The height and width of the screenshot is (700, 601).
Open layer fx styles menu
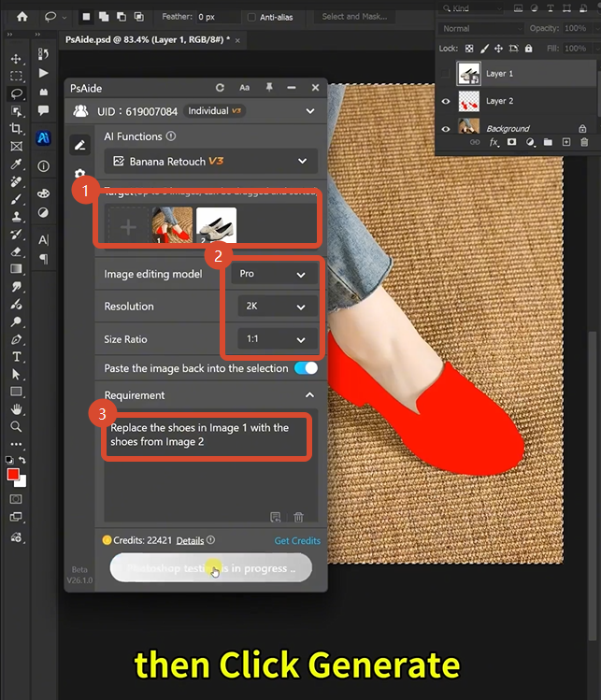pos(494,142)
